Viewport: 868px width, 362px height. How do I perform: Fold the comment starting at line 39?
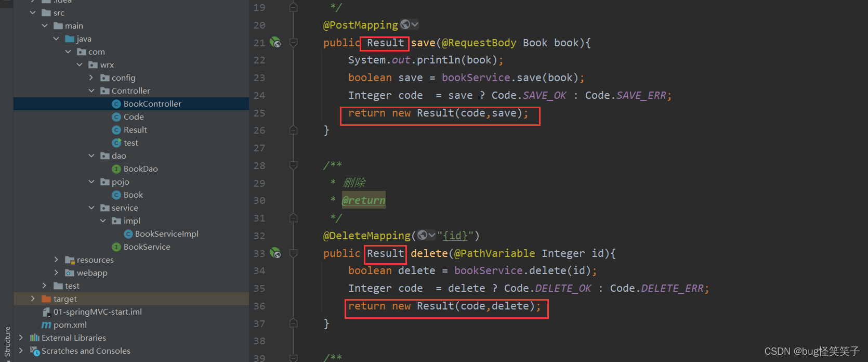(293, 358)
